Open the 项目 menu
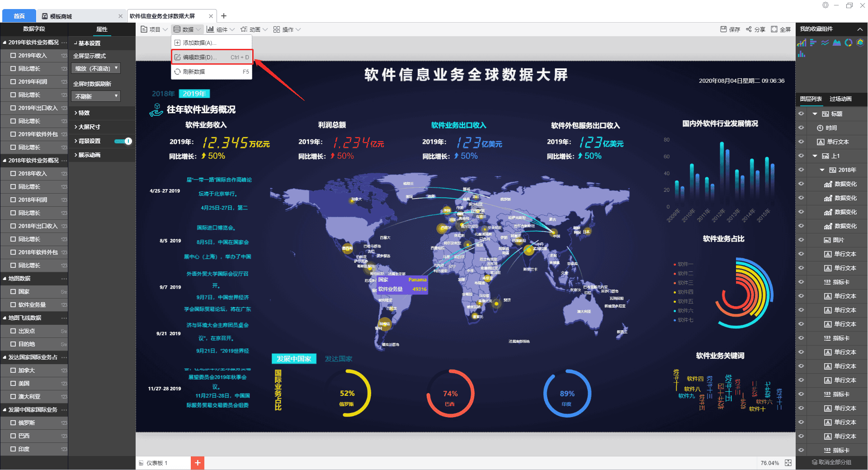Viewport: 868px width, 470px height. coord(154,29)
